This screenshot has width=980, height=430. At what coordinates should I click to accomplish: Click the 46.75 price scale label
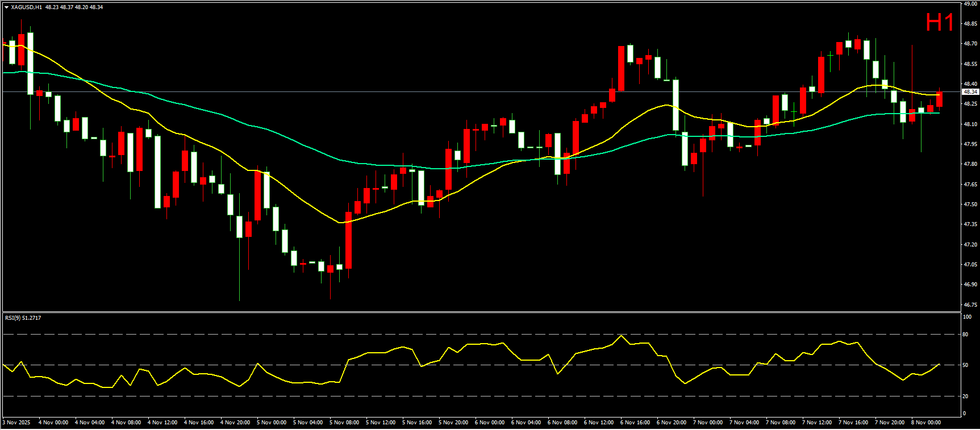(x=970, y=305)
